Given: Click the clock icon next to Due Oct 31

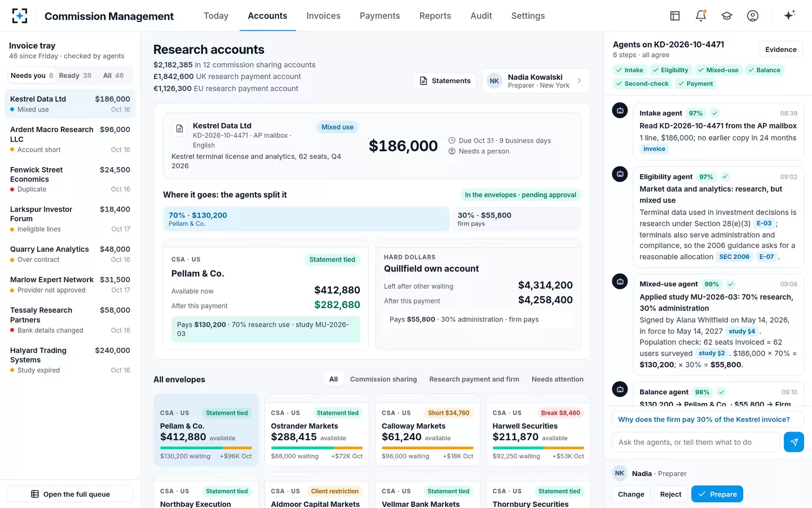Looking at the screenshot, I should point(452,141).
